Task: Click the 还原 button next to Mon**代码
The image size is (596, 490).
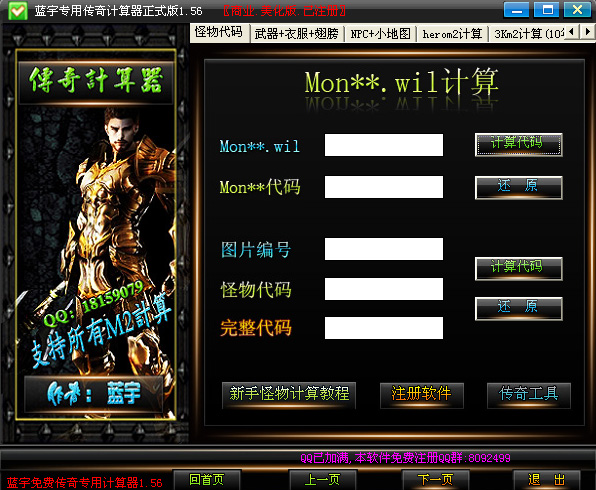Action: (x=518, y=187)
